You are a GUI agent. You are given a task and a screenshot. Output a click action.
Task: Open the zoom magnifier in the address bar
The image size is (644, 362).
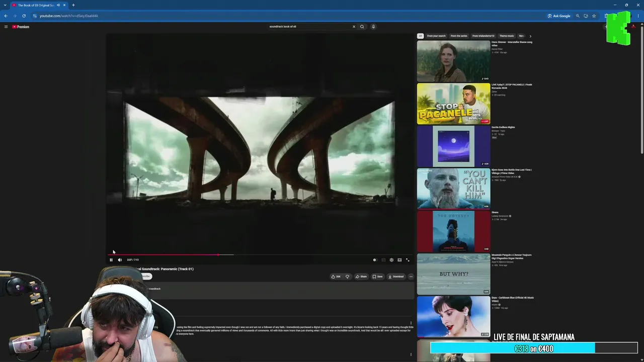pos(578,16)
